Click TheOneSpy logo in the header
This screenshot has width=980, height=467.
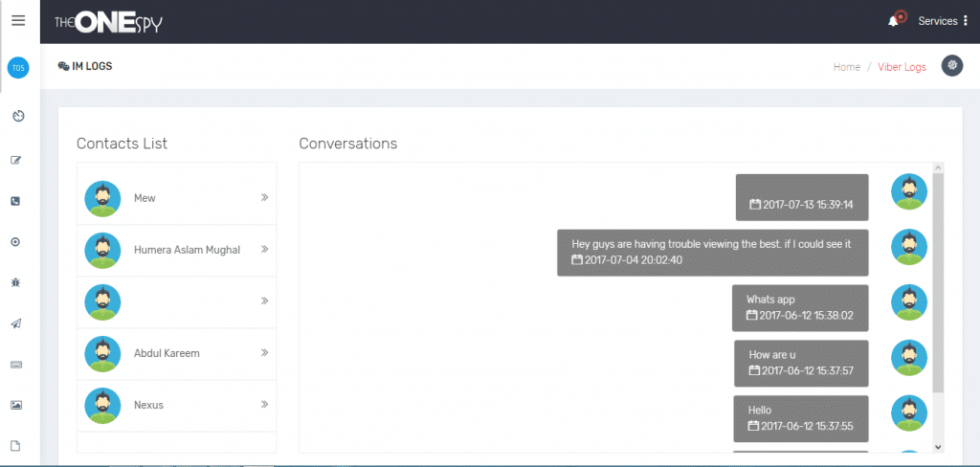click(x=108, y=22)
